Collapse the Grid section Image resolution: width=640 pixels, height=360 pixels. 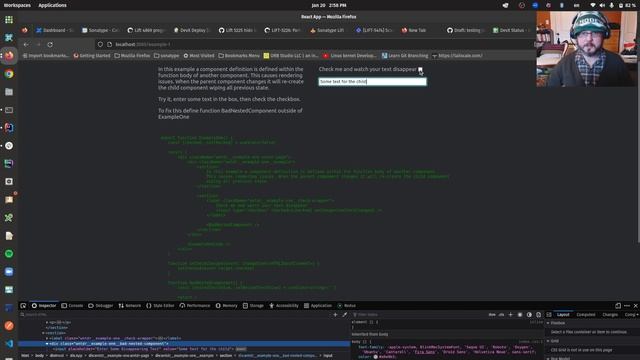click(548, 341)
